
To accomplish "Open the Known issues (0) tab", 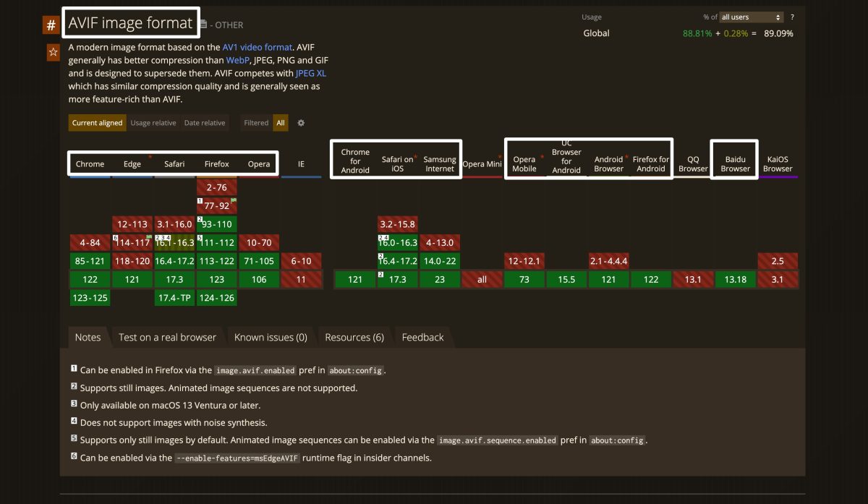I will 271,338.
